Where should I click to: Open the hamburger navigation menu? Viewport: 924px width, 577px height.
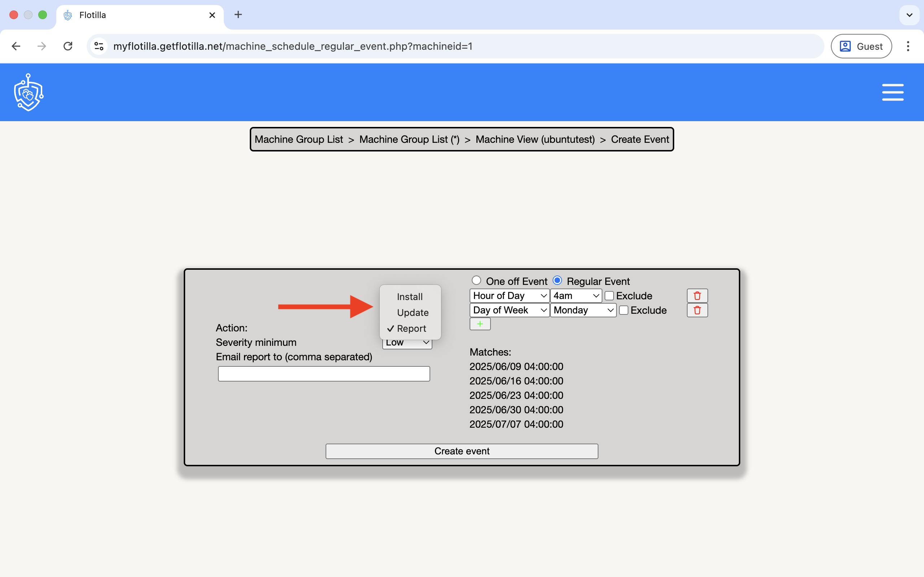(892, 92)
